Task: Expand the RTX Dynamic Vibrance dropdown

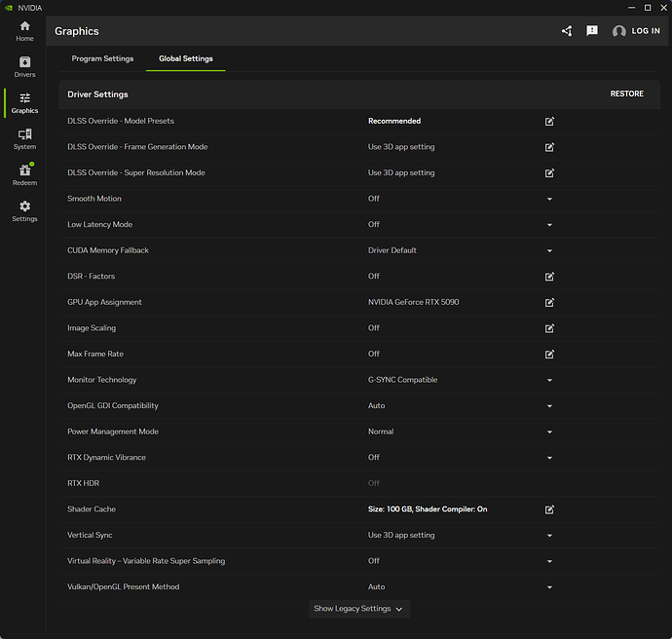Action: [x=549, y=458]
